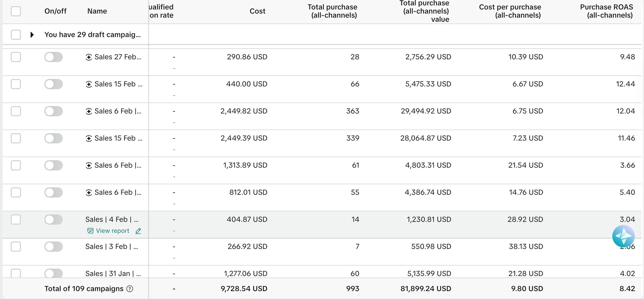Viewport: 644px width, 299px height.
Task: Tick the select-all checkbox in the table header
Action: click(16, 11)
